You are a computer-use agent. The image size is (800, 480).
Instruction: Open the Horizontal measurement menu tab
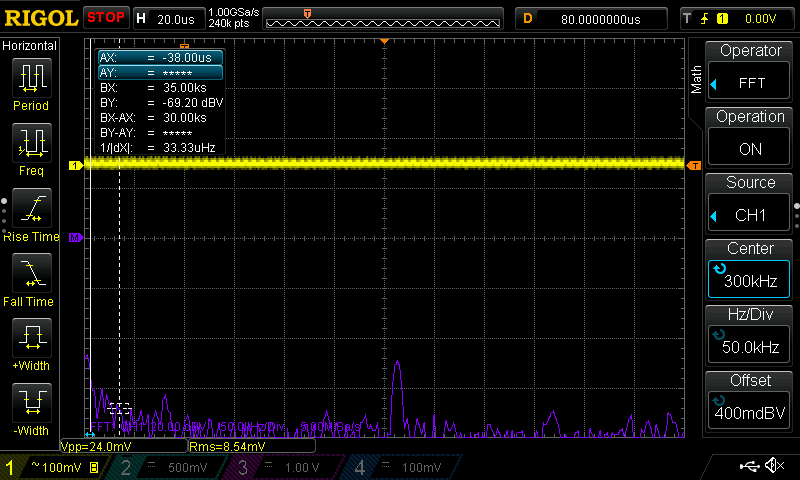point(30,46)
